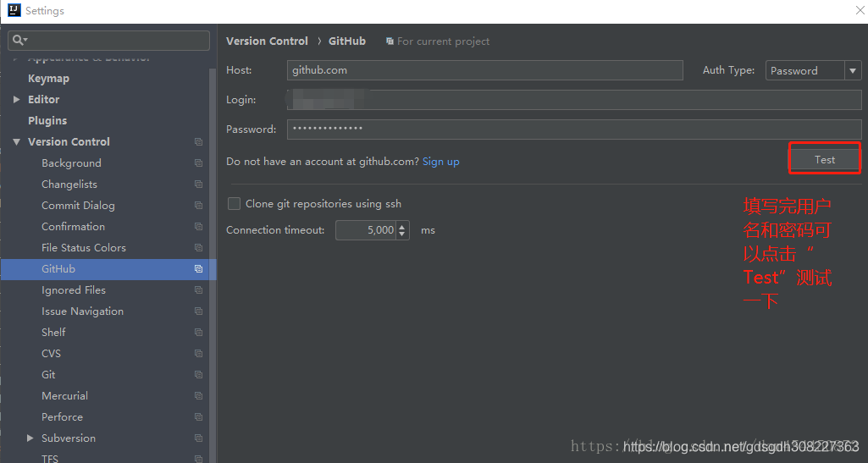Decrease Connection timeout with down arrow
This screenshot has width=868, height=463.
(x=402, y=234)
